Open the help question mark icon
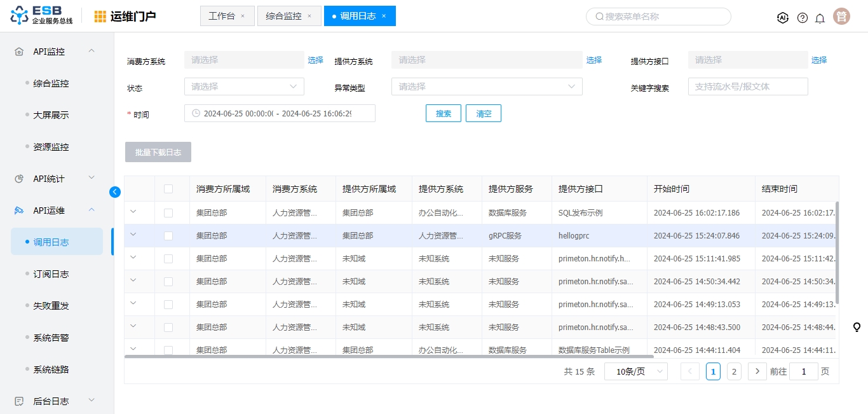Image resolution: width=868 pixels, height=414 pixels. click(803, 18)
